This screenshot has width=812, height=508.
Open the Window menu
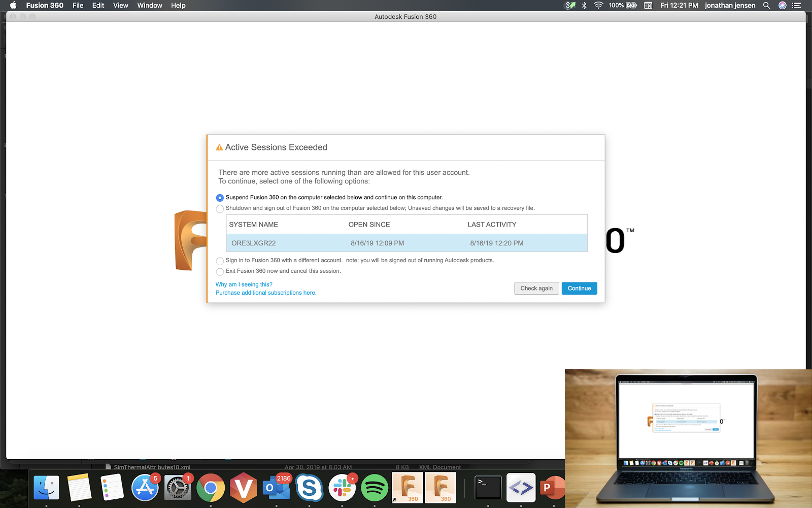[150, 5]
